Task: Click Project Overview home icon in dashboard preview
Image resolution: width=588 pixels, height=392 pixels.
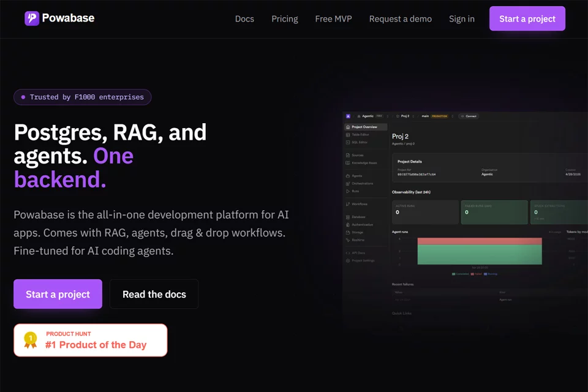Action: coord(348,127)
